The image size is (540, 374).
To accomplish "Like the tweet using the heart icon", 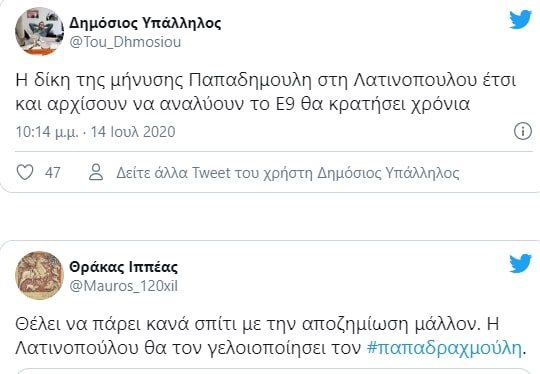I will (x=25, y=172).
